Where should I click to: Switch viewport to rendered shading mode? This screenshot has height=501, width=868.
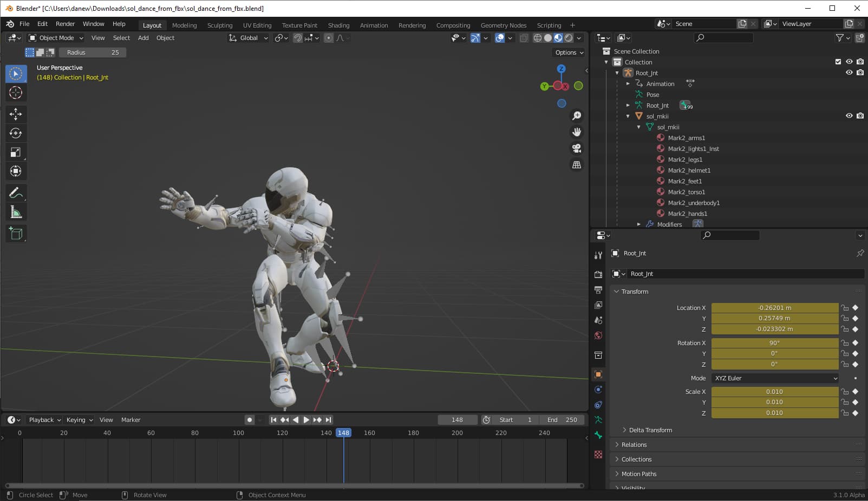tap(569, 38)
